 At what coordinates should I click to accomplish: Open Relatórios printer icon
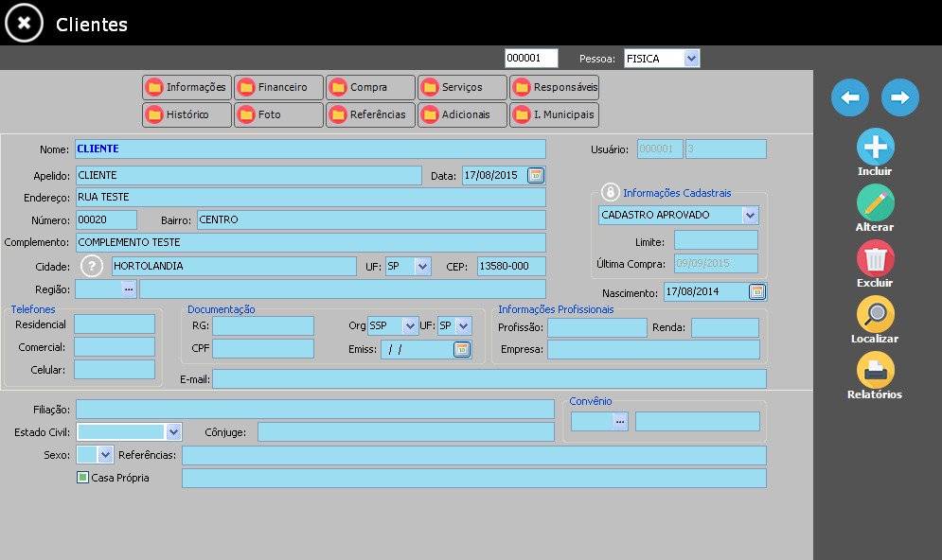point(876,370)
